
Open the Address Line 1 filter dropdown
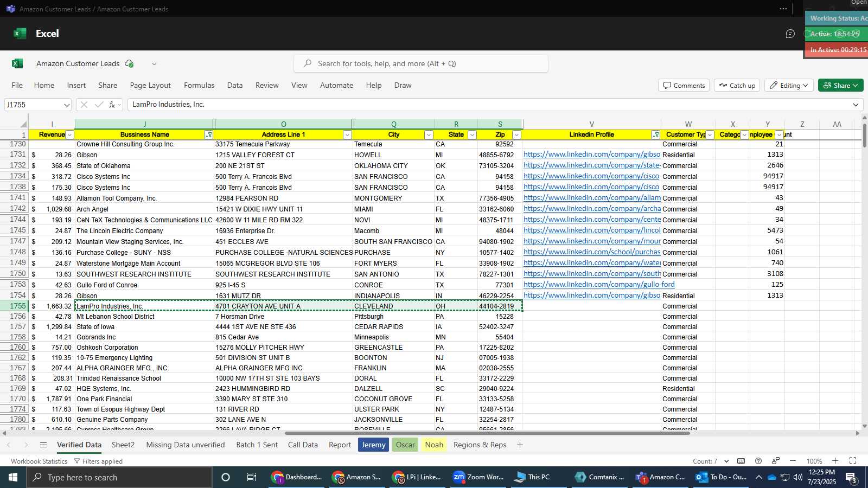coord(347,135)
